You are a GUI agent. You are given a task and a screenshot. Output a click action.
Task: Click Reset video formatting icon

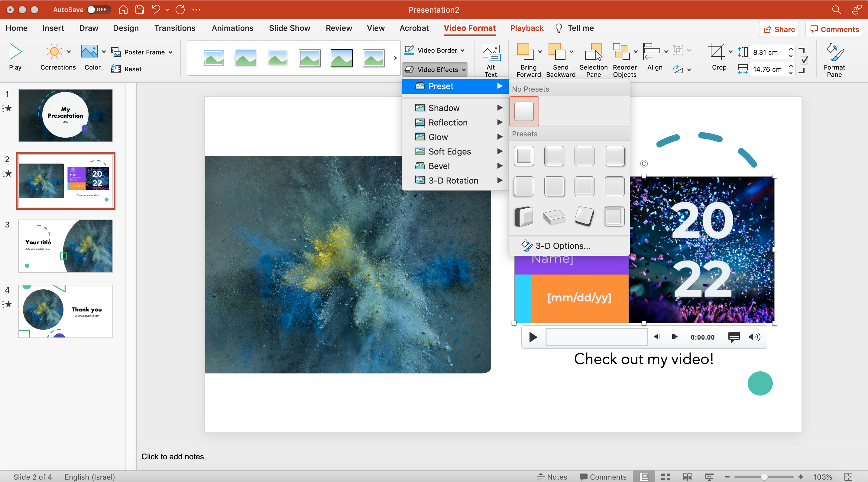coord(116,69)
